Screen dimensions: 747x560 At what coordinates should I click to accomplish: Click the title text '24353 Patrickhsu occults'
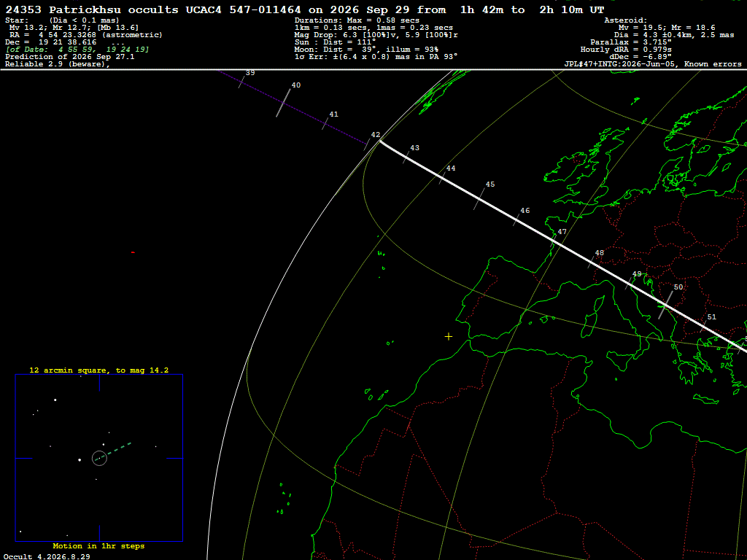[92, 9]
